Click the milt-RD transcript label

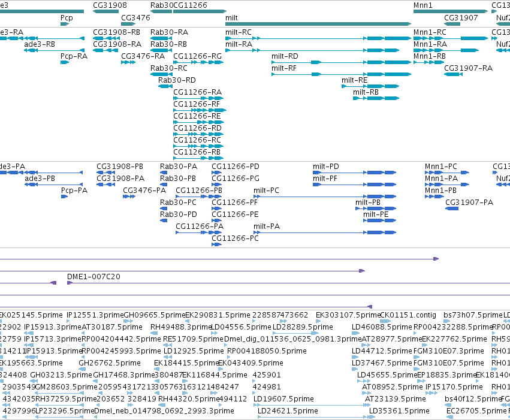coord(285,56)
